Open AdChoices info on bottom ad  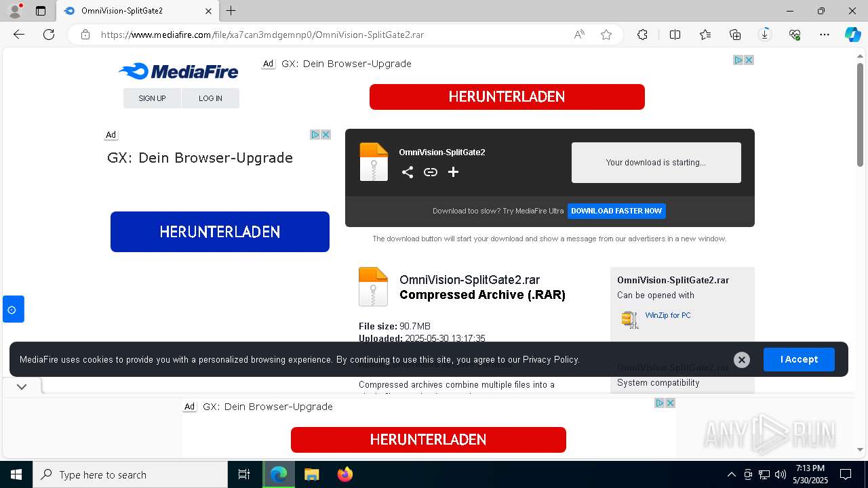pyautogui.click(x=659, y=403)
